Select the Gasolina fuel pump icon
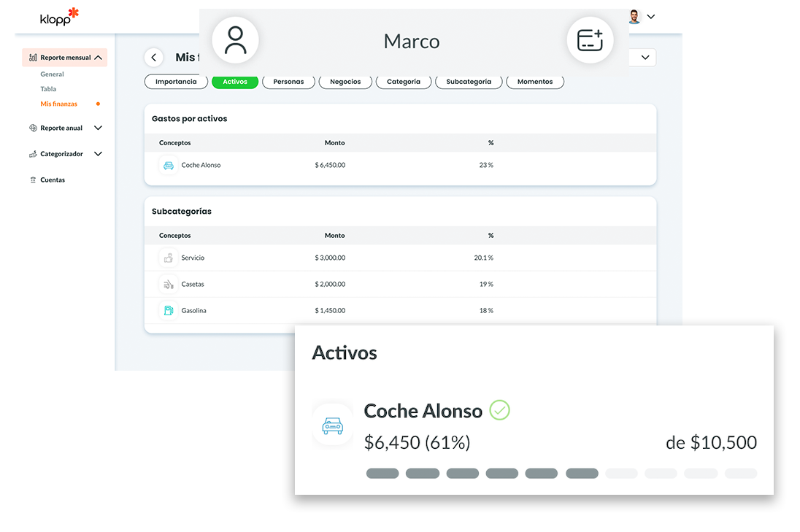Image resolution: width=800 pixels, height=532 pixels. click(168, 311)
